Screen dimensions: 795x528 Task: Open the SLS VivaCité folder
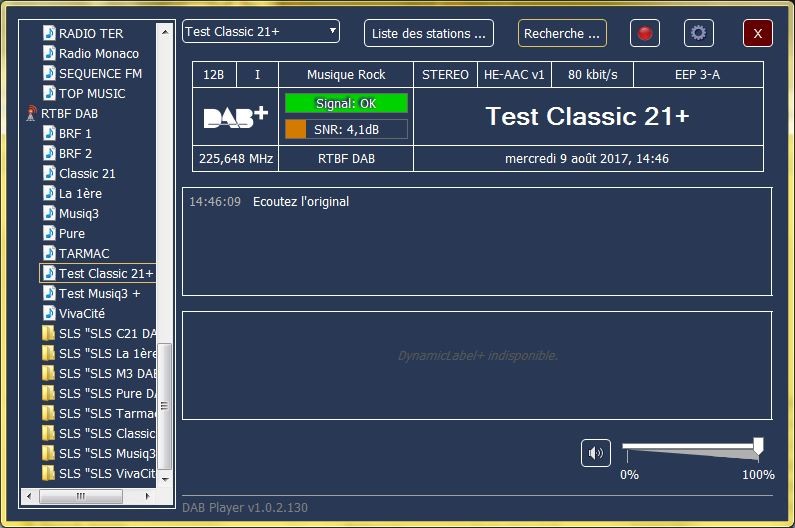pos(99,474)
